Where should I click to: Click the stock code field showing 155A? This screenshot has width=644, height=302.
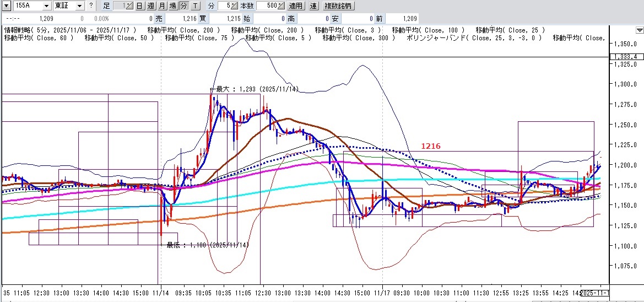(x=27, y=6)
